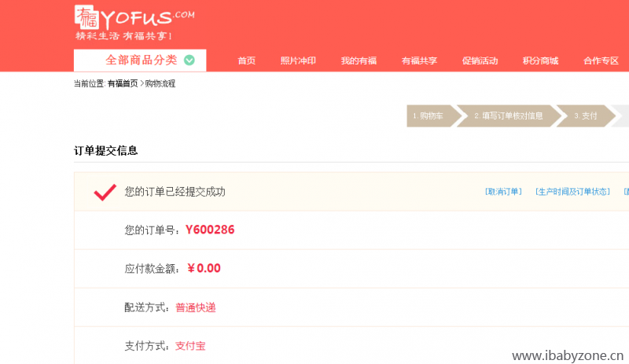Screen dimensions: 629x364
Task: Open the 全部商品分类 category menu
Action: tap(140, 61)
